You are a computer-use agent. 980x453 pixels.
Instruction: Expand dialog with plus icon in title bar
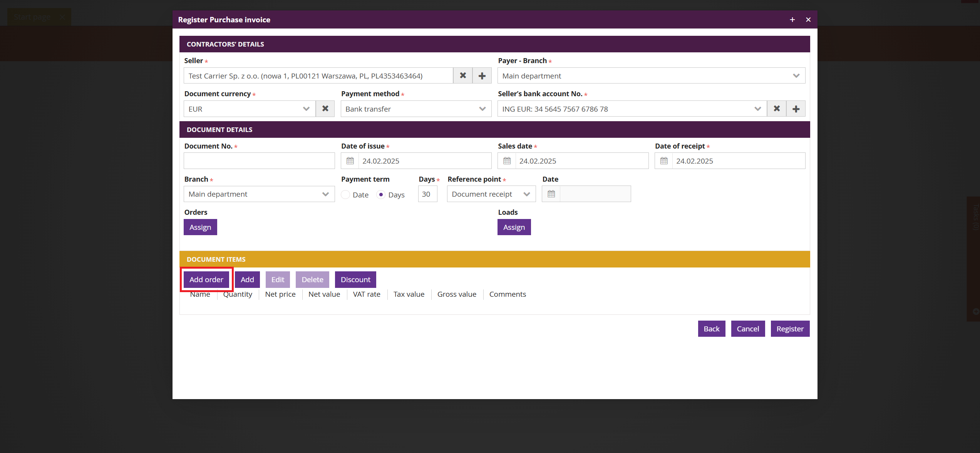792,20
